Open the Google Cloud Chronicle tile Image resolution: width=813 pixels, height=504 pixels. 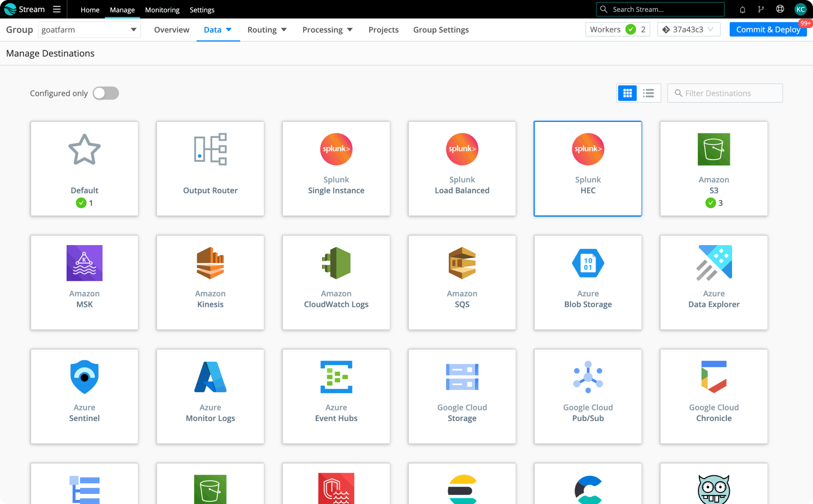(714, 396)
